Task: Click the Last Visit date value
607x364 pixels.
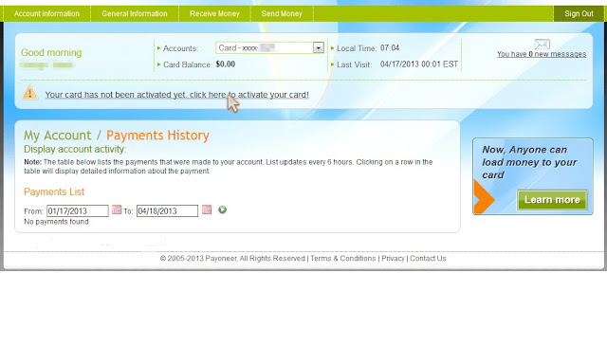Action: (x=419, y=64)
